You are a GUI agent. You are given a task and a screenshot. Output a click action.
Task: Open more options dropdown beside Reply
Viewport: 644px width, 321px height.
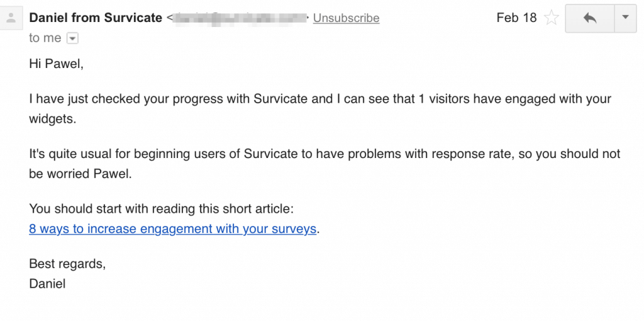click(626, 18)
